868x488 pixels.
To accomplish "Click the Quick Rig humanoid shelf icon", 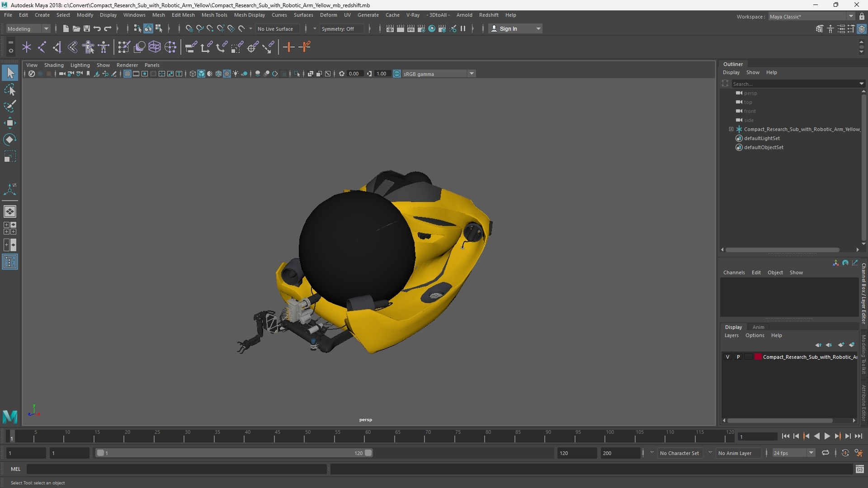I will (88, 47).
